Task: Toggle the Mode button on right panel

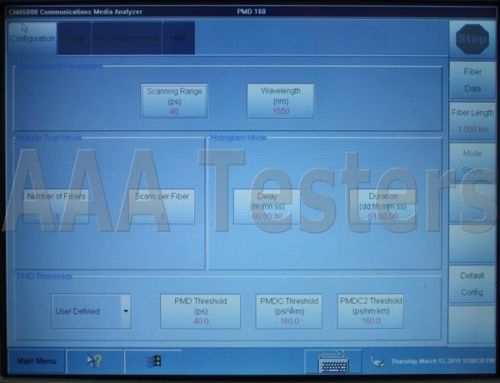Action: coord(472,162)
